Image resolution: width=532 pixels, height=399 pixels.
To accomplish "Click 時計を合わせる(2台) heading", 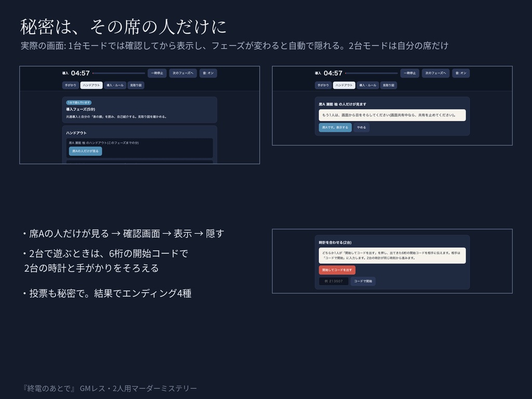I will [335, 243].
